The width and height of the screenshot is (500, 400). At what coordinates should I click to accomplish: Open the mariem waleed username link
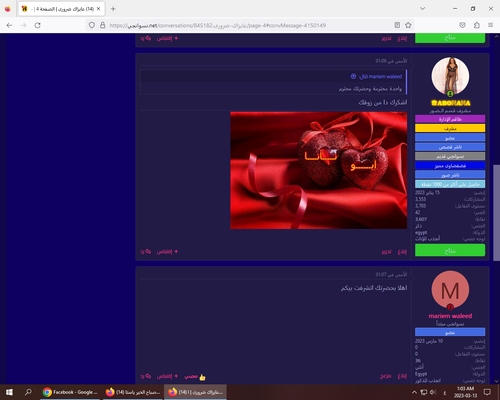(450, 316)
